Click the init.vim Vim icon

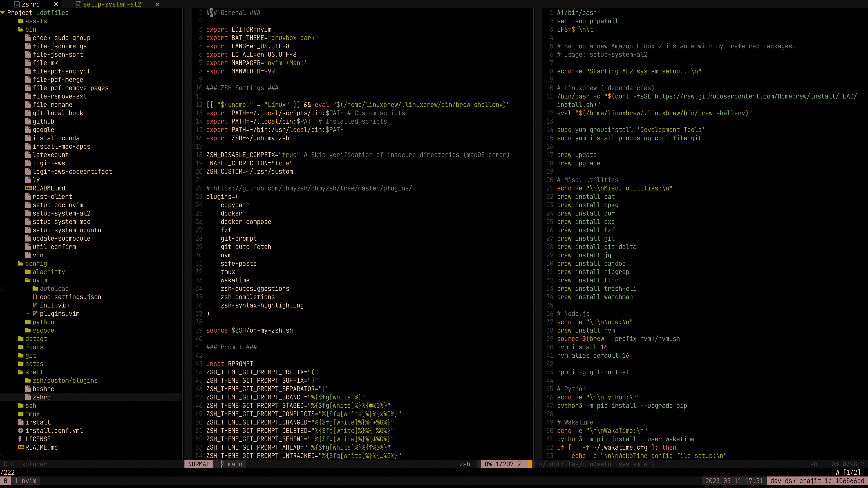35,305
